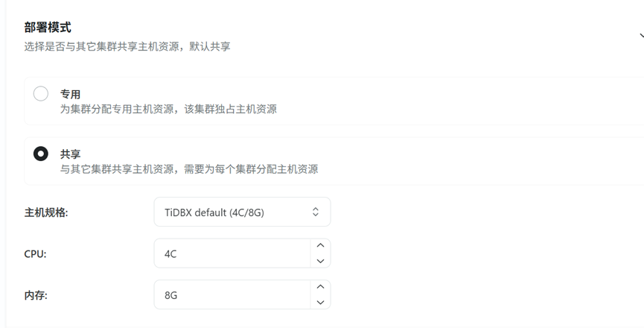Increase 内存 with the up arrow
Image resolution: width=644 pixels, height=328 pixels.
320,287
